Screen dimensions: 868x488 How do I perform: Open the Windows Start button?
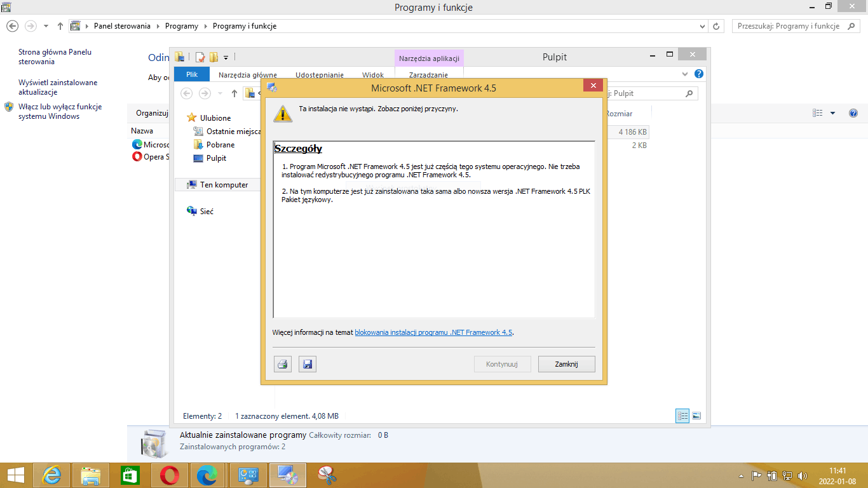16,475
